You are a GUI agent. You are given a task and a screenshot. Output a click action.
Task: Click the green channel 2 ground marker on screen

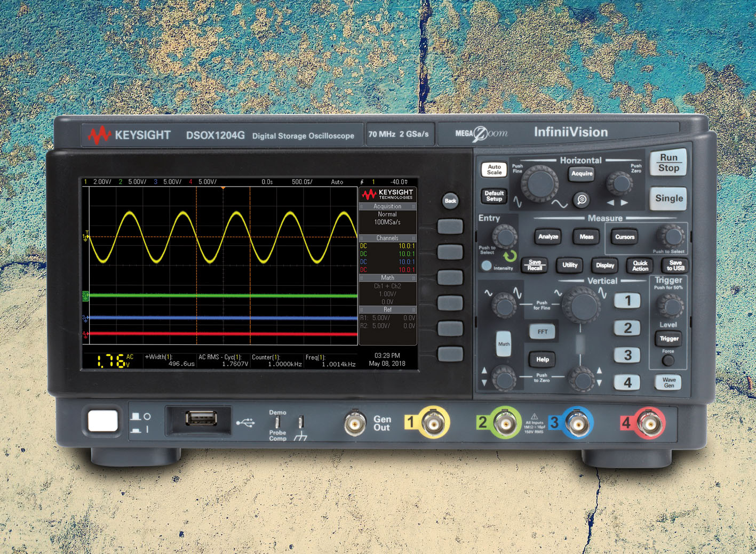tap(85, 295)
